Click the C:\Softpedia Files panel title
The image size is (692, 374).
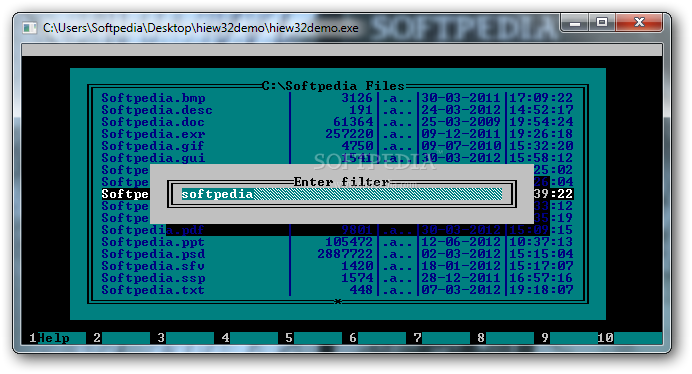pyautogui.click(x=333, y=86)
